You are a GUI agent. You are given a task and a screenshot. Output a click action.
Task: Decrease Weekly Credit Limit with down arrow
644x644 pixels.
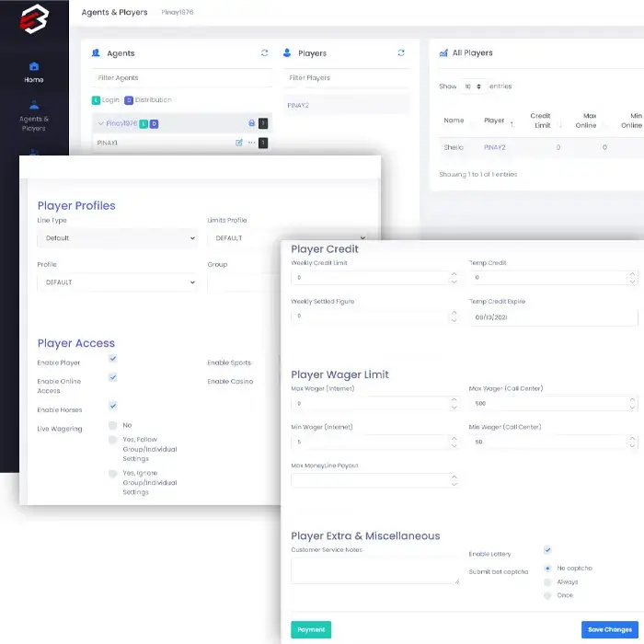tap(454, 282)
